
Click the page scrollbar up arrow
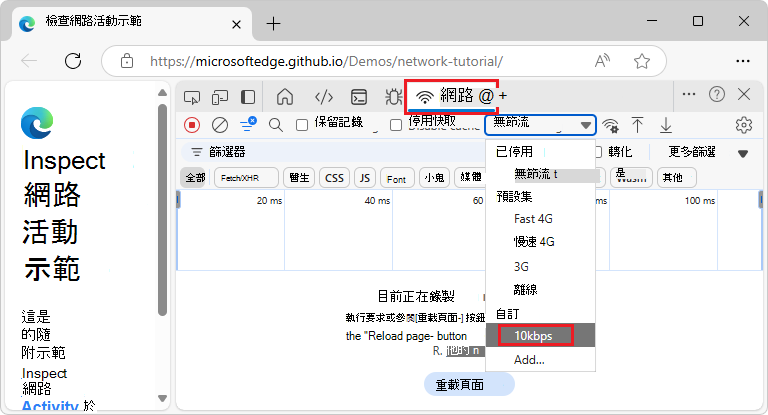163,93
